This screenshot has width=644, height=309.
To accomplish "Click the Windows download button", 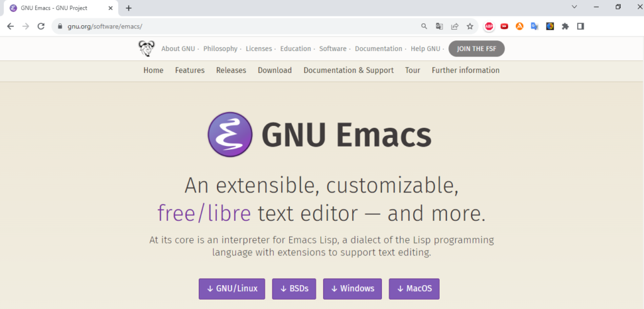I will 352,289.
